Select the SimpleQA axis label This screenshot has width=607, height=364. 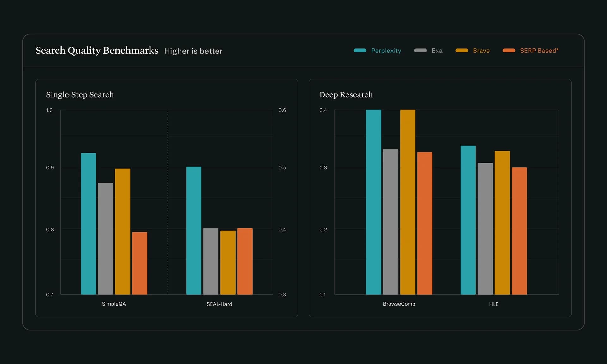point(114,304)
